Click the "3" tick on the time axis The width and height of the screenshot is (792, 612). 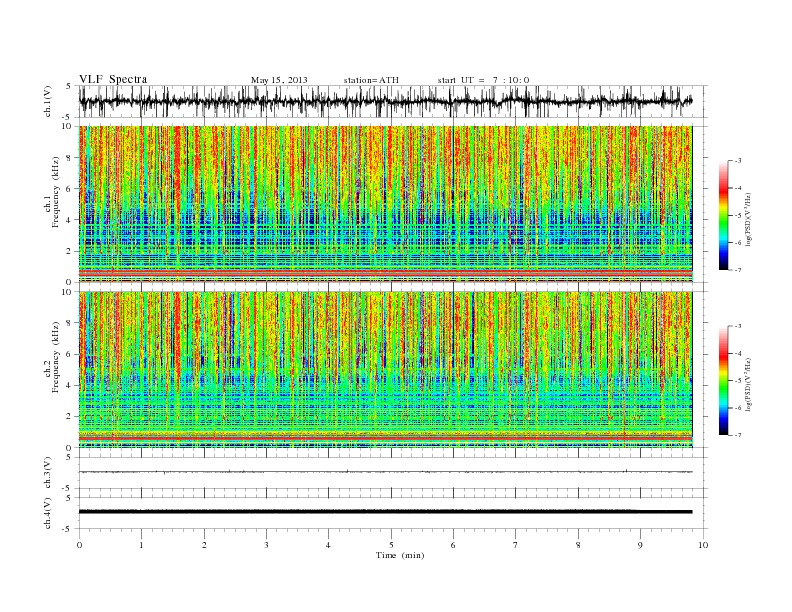point(266,545)
